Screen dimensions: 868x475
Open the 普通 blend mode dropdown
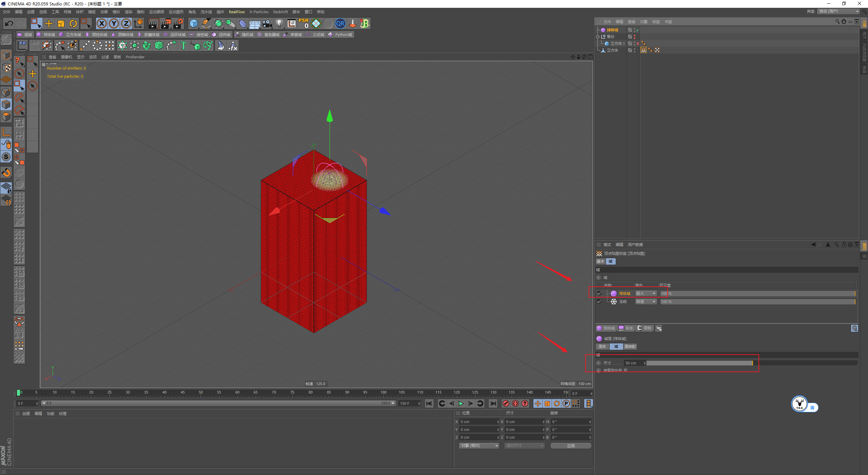pyautogui.click(x=646, y=302)
